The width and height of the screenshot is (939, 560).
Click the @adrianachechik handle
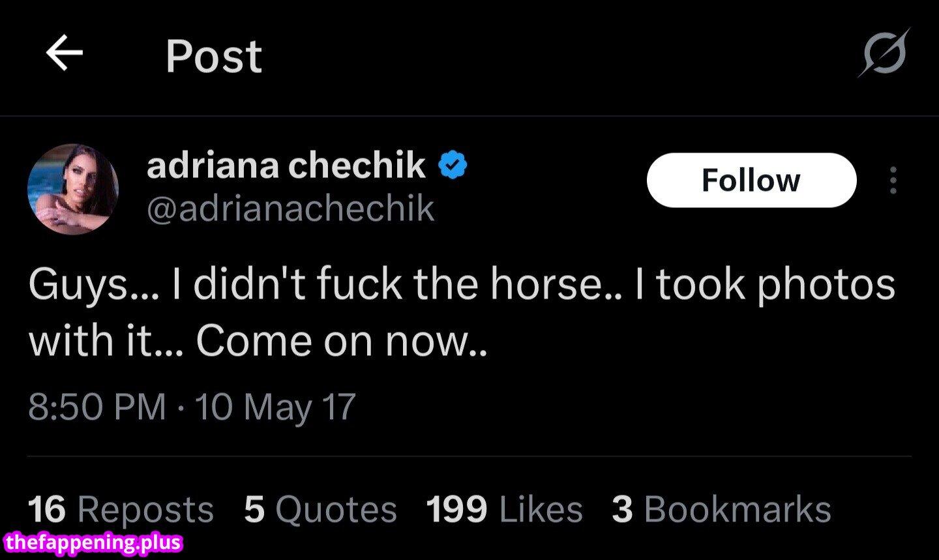[x=290, y=209]
